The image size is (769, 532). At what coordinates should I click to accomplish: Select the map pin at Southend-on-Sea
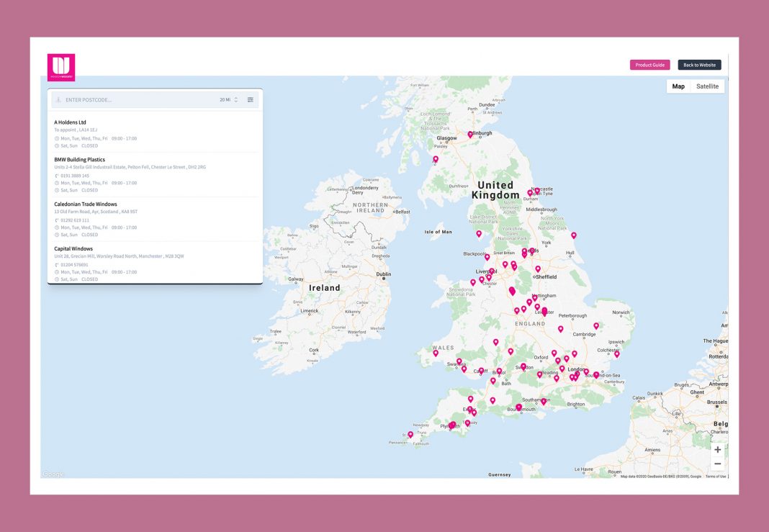tap(596, 375)
